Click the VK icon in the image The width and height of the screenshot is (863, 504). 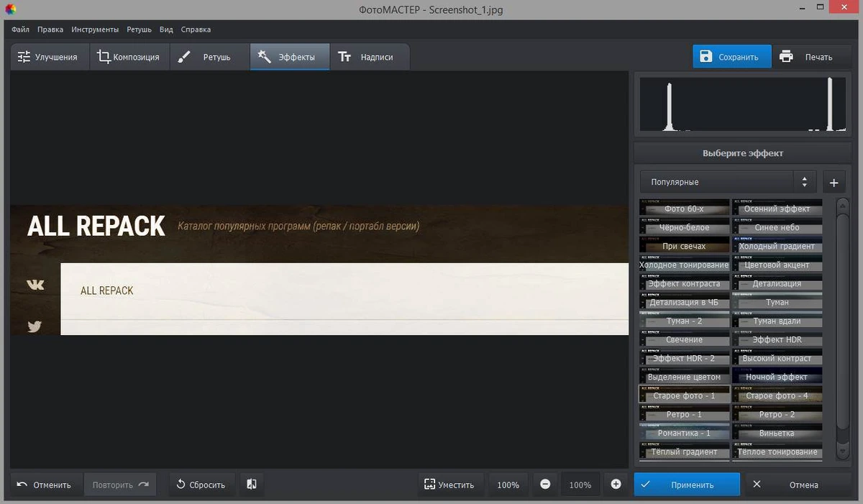coord(35,285)
